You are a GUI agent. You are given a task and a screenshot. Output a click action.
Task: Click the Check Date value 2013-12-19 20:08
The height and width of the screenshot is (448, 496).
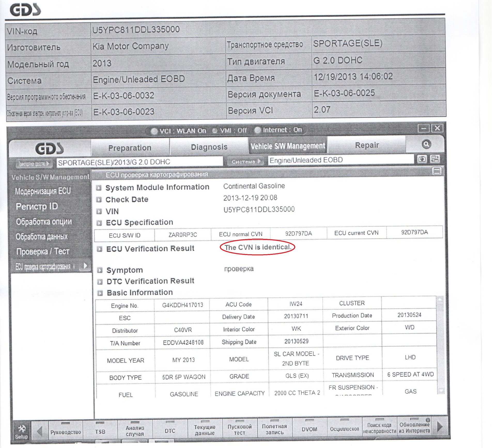point(250,198)
